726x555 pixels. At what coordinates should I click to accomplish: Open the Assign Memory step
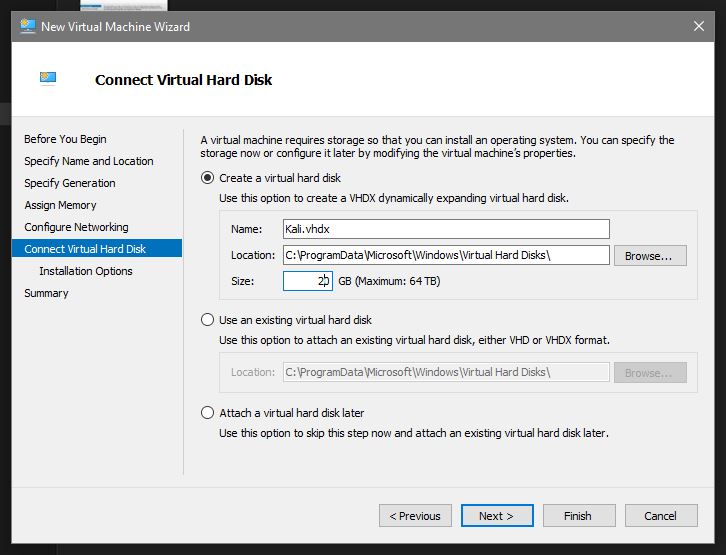(x=60, y=205)
